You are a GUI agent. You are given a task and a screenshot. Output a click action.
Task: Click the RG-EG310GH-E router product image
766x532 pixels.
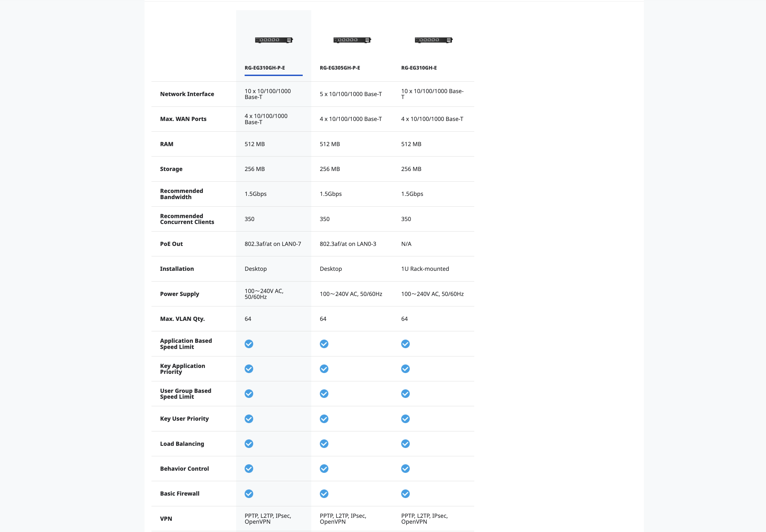433,40
